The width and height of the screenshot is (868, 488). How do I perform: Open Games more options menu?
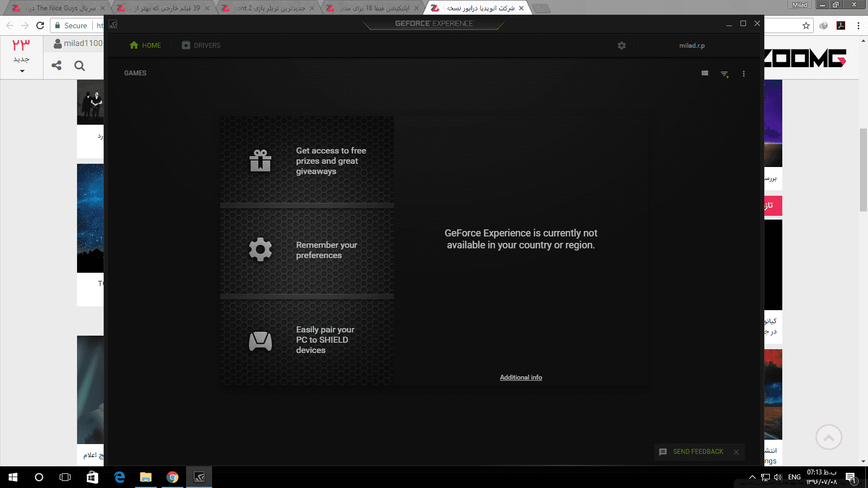(x=744, y=74)
